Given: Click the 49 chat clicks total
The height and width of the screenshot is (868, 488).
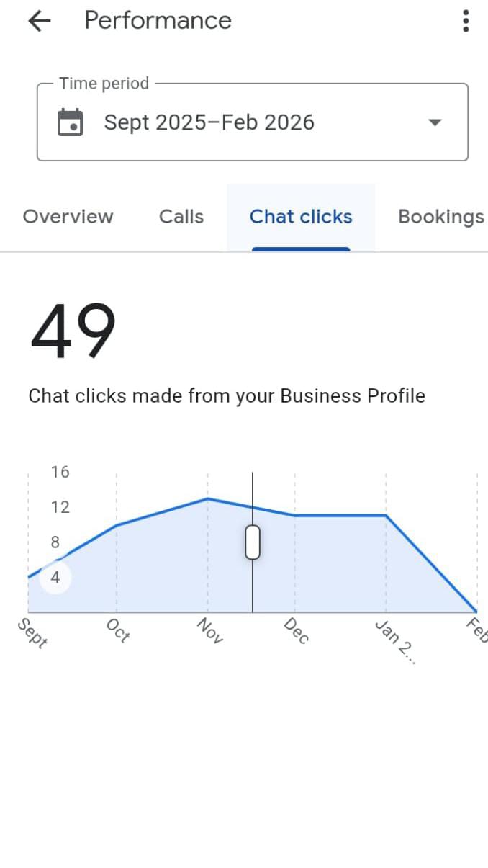Looking at the screenshot, I should point(71,328).
